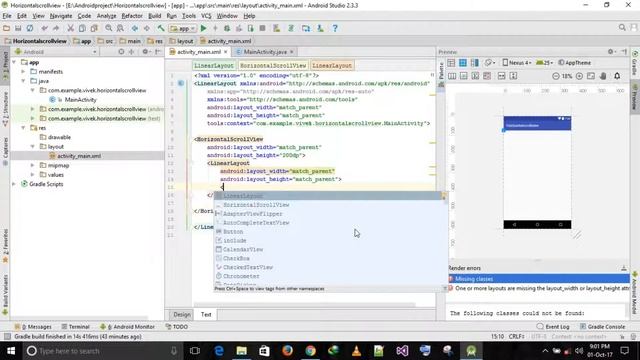This screenshot has height=360, width=640.
Task: Open Preview panel gear settings
Action: [x=611, y=51]
